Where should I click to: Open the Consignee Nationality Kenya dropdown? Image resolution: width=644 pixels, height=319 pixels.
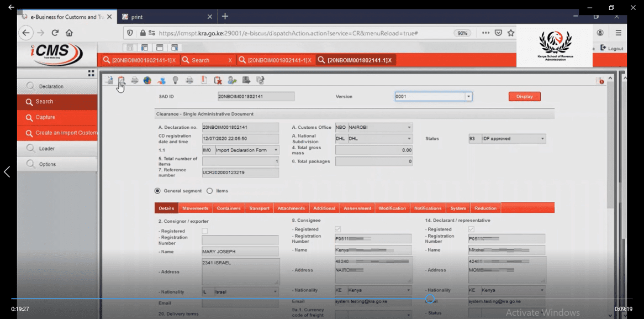[x=409, y=290]
